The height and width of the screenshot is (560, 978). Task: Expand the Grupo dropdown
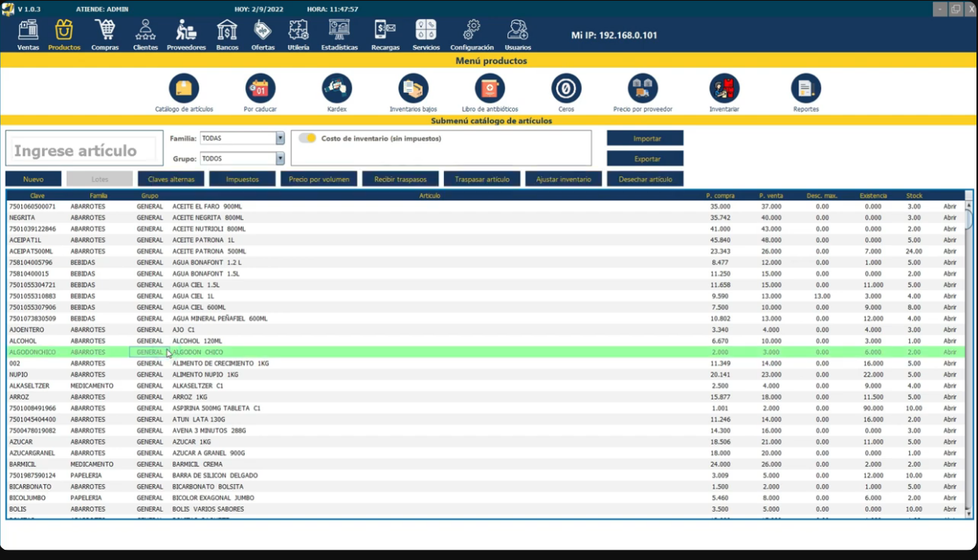click(279, 159)
